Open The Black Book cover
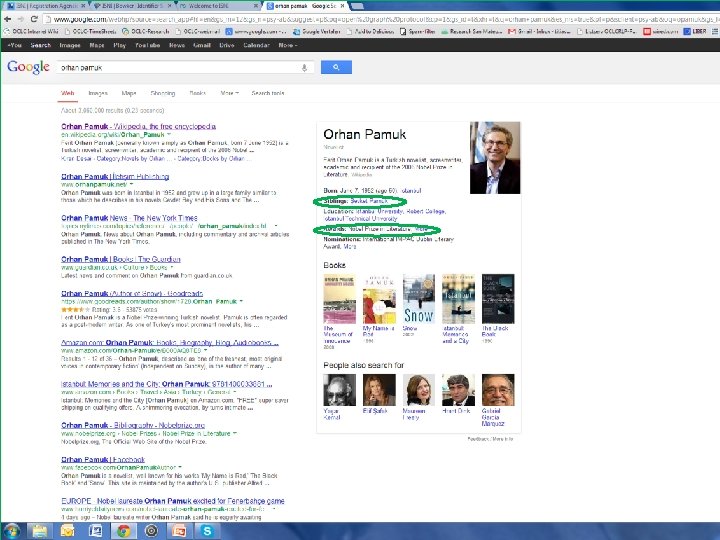Viewport: 720px width, 540px height. pyautogui.click(x=498, y=299)
